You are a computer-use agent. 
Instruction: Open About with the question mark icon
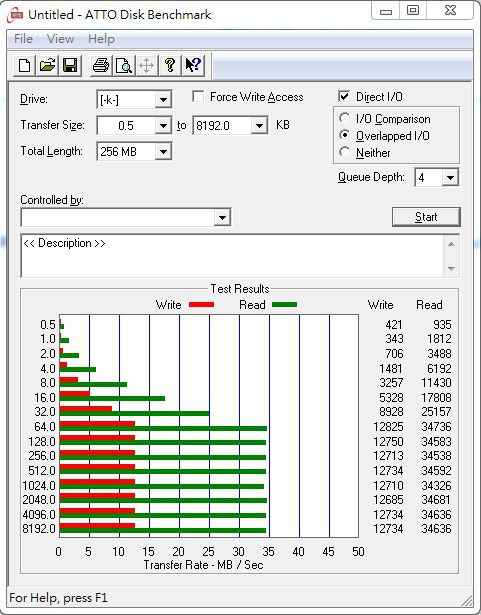point(169,65)
